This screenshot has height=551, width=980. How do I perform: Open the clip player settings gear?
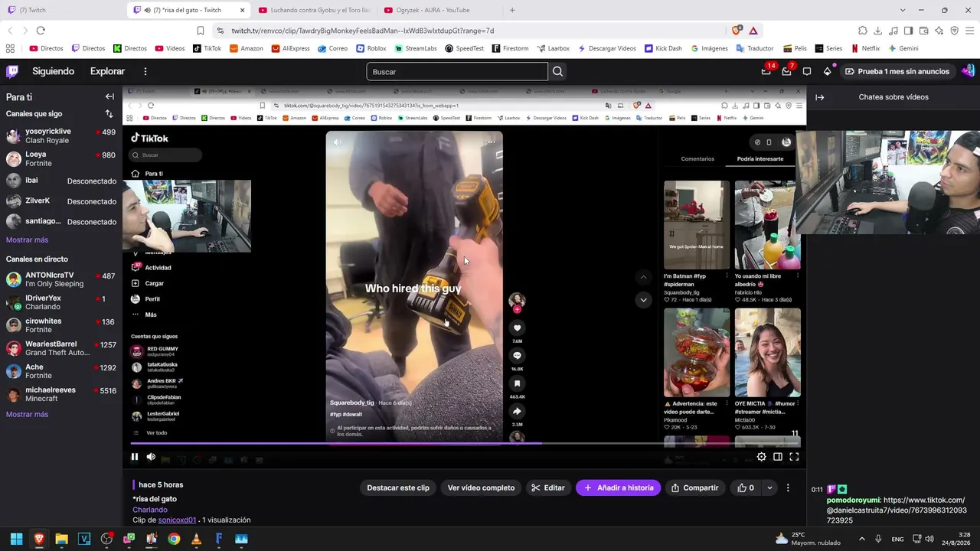(x=761, y=457)
